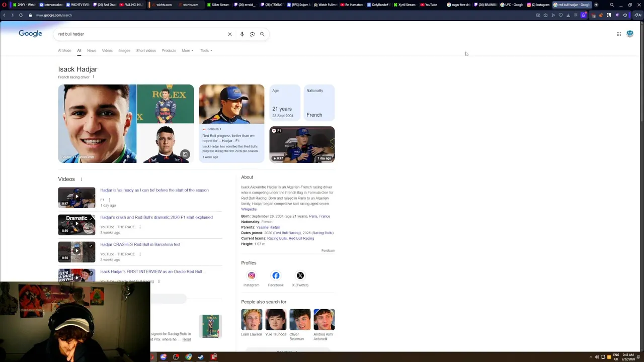Play the F1 0:47 video card

coord(302,144)
